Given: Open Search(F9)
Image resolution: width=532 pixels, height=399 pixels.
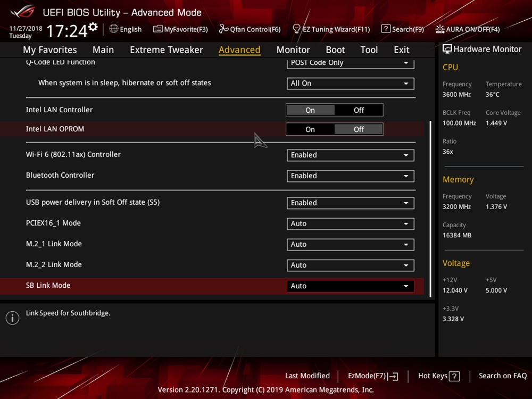Looking at the screenshot, I should coord(403,29).
